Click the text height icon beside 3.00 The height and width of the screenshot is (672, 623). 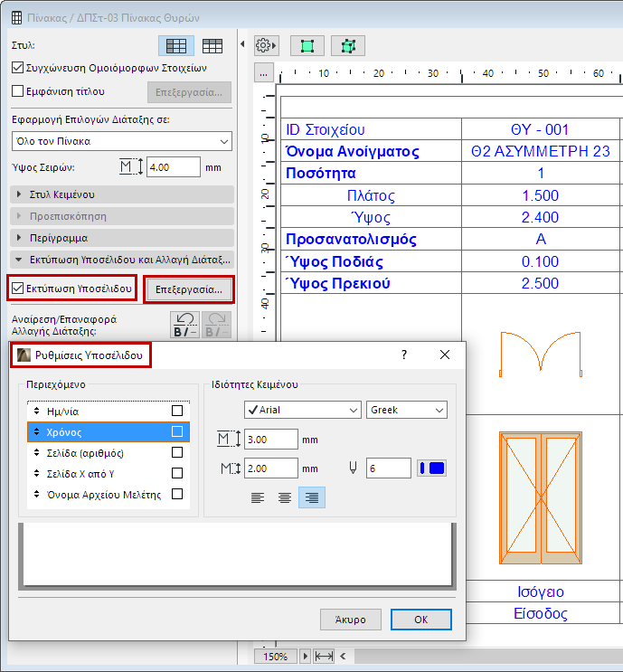pyautogui.click(x=229, y=439)
